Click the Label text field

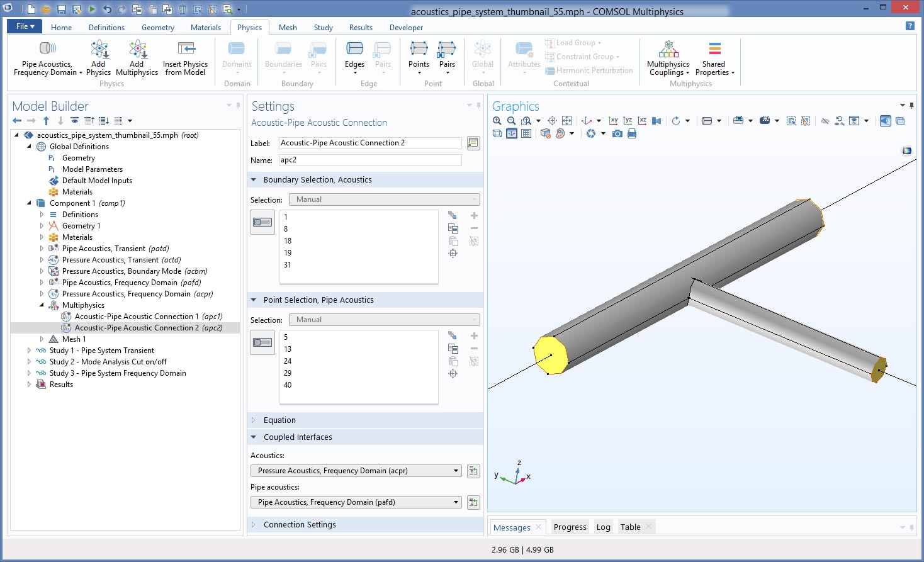point(370,143)
